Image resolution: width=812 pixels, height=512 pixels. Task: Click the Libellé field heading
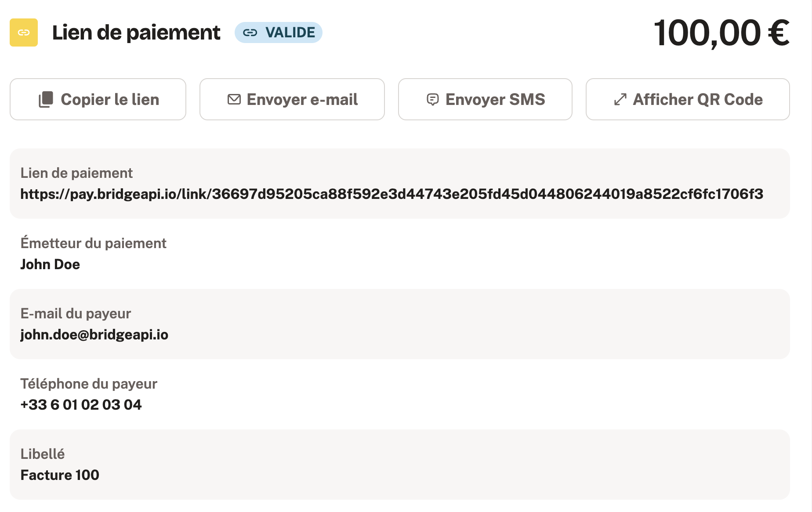(43, 454)
